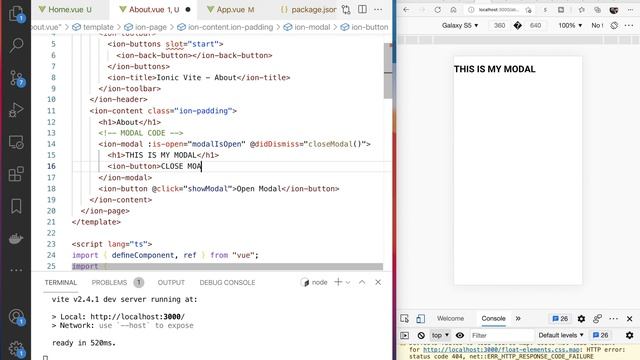Switch to DevTools Welcome tab
This screenshot has height=360, width=640.
(450, 318)
